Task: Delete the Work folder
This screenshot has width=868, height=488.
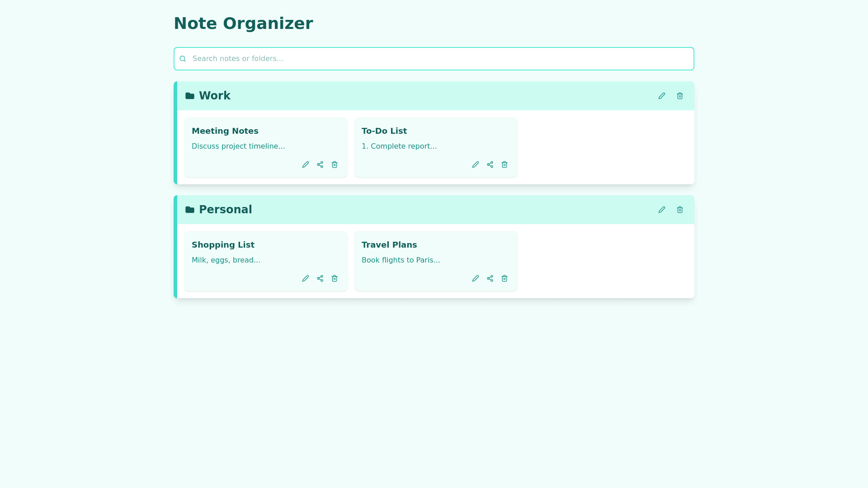Action: coord(680,96)
